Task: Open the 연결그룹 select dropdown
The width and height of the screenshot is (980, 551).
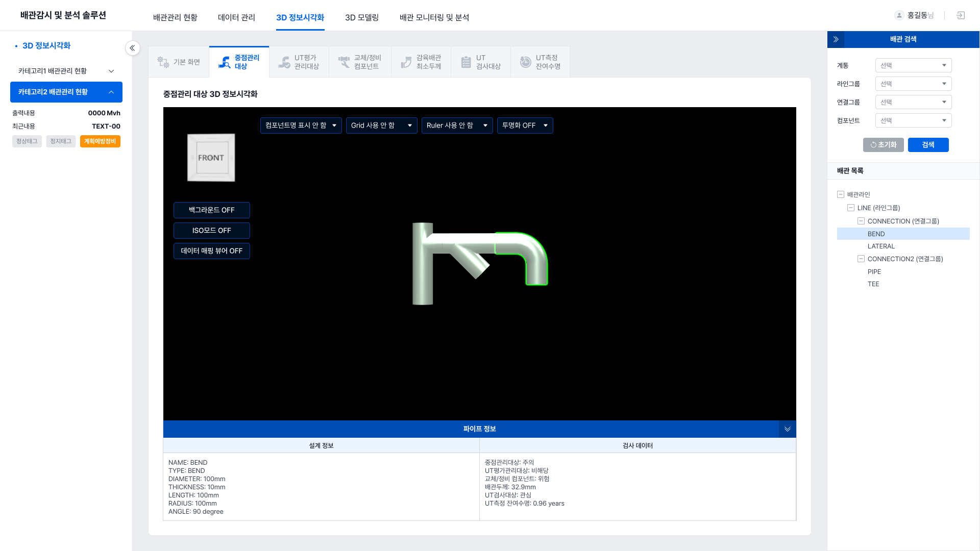Action: click(x=914, y=102)
